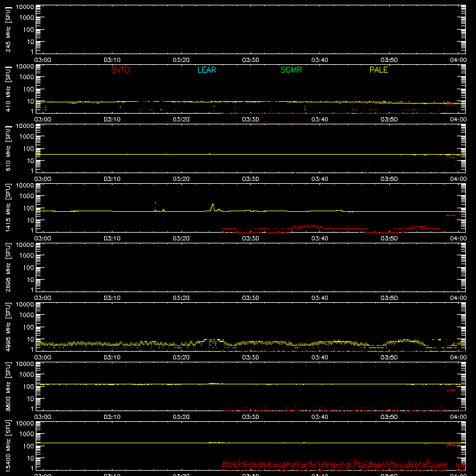Click the 03:40 tick under the 610 MHz panel
The width and height of the screenshot is (476, 476).
tap(320, 179)
